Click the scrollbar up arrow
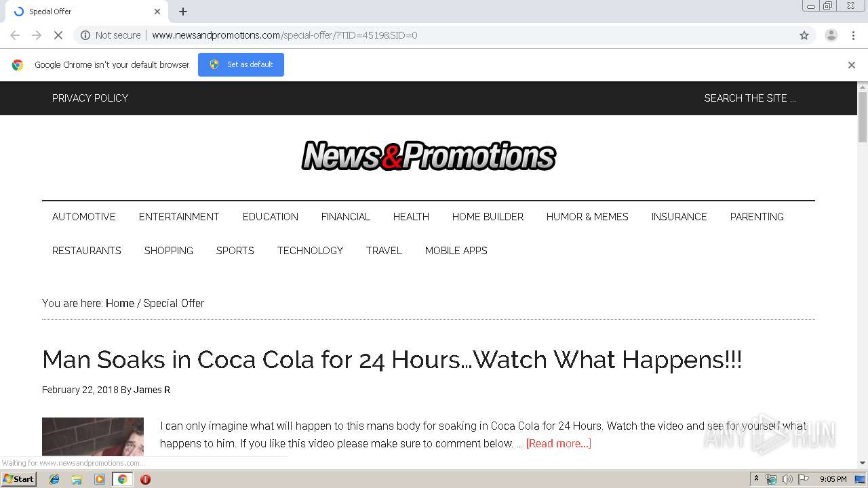Screen dimensions: 868x488 point(863,87)
